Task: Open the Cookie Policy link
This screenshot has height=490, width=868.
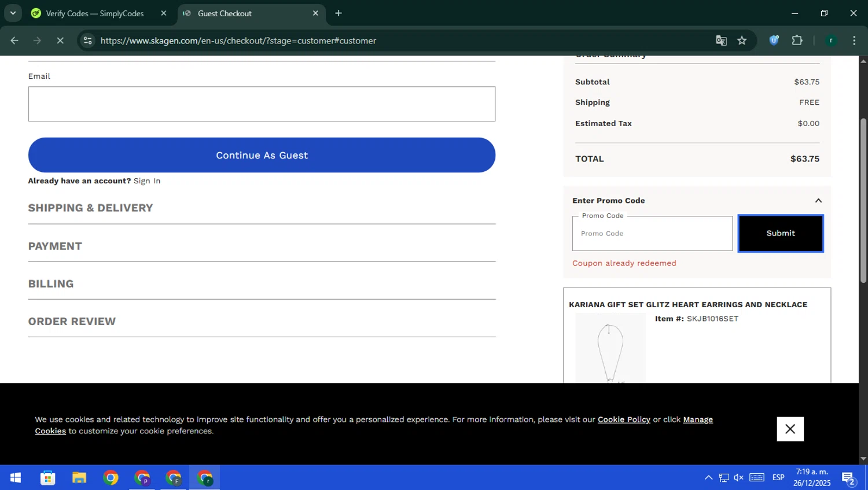Action: point(624,419)
